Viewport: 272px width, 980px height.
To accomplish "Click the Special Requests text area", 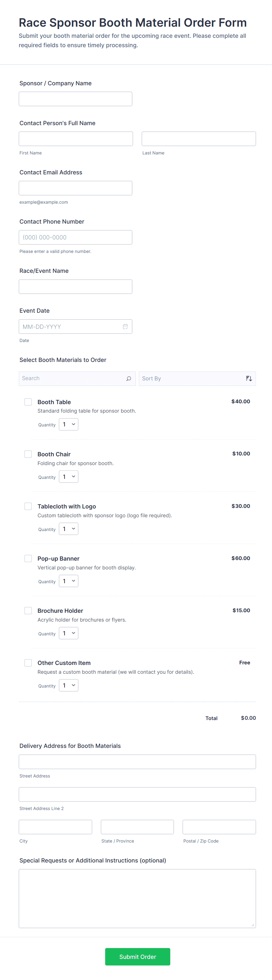I will (137, 898).
